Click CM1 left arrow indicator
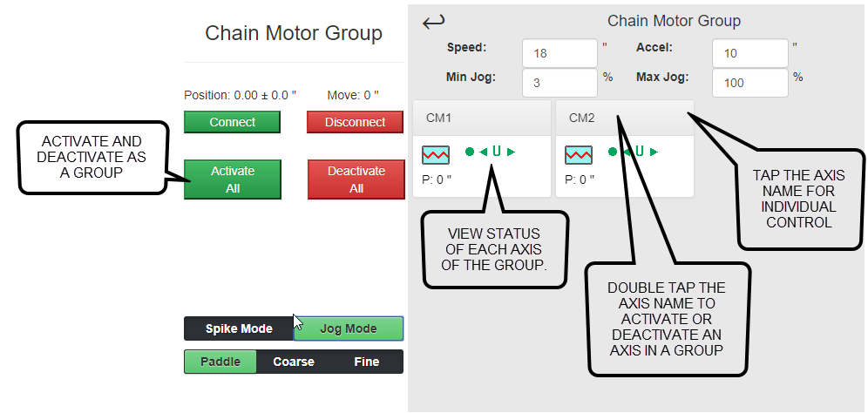 [483, 152]
